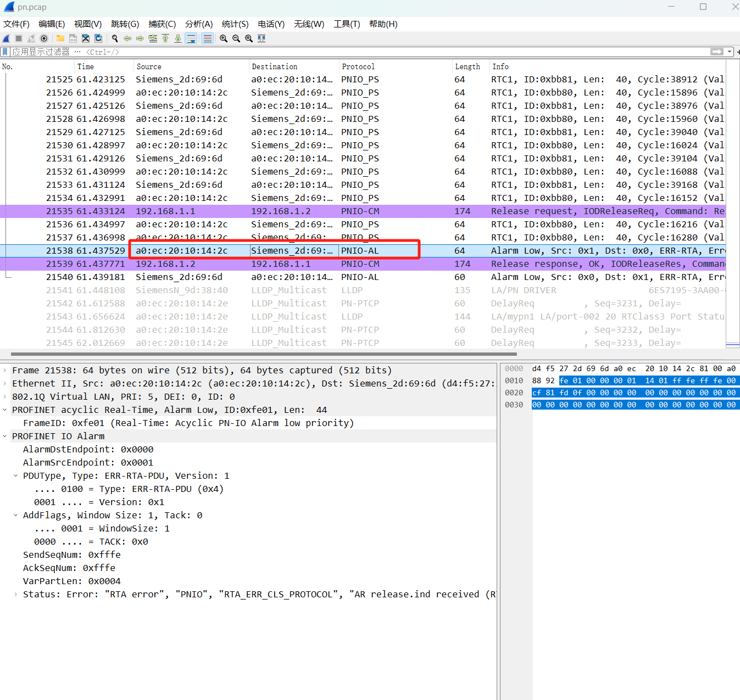Click the packet list horizontal scrollbar
The height and width of the screenshot is (700, 740).
click(264, 354)
